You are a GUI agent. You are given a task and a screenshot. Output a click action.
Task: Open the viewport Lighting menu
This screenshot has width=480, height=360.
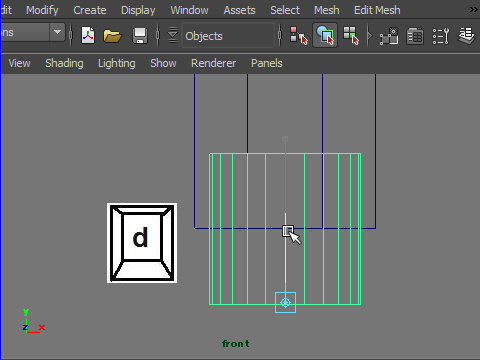click(x=117, y=63)
